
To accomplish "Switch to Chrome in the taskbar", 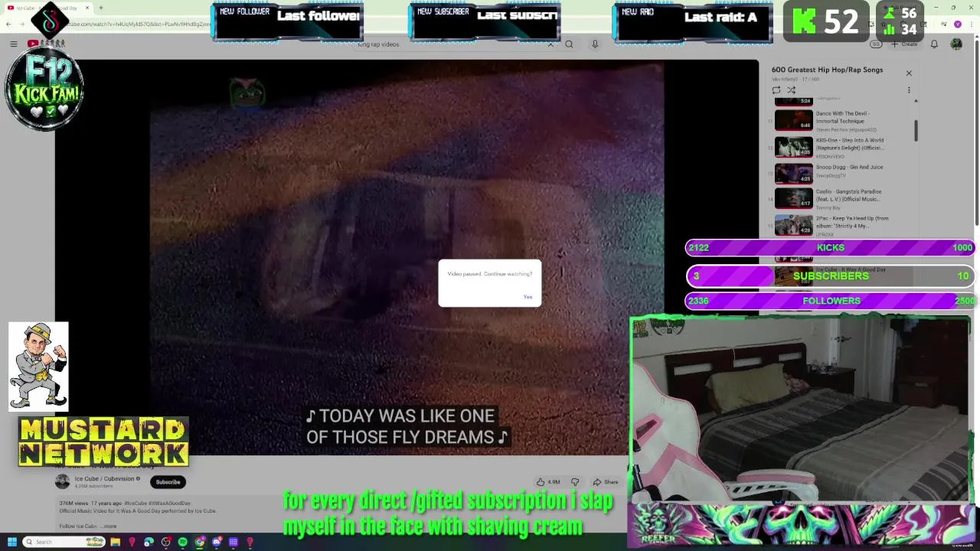I will [x=199, y=542].
